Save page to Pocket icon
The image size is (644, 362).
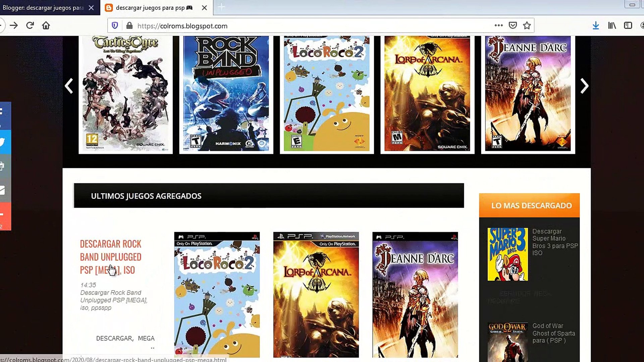coord(513,25)
